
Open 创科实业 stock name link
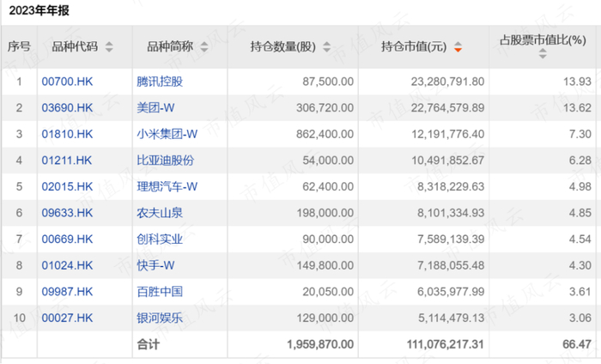point(160,240)
